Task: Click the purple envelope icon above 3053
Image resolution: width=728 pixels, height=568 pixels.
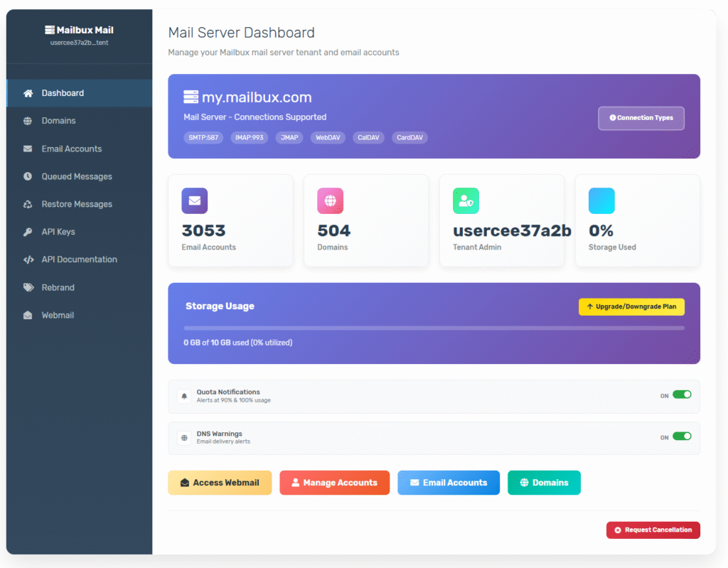Action: point(195,200)
